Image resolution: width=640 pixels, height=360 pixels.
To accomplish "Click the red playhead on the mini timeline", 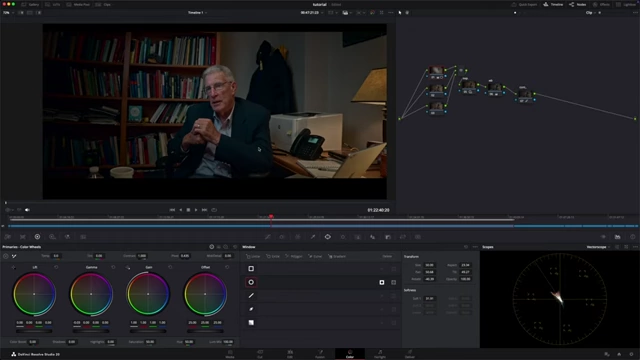I will pos(271,217).
